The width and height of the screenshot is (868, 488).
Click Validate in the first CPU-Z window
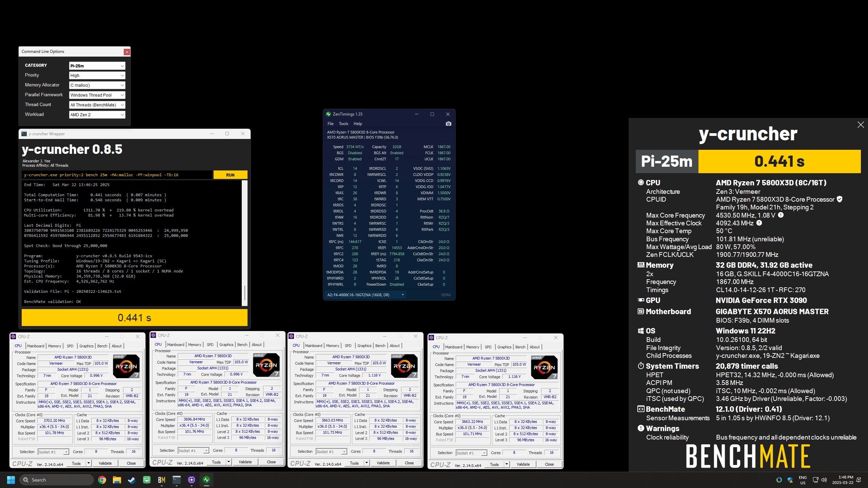105,463
